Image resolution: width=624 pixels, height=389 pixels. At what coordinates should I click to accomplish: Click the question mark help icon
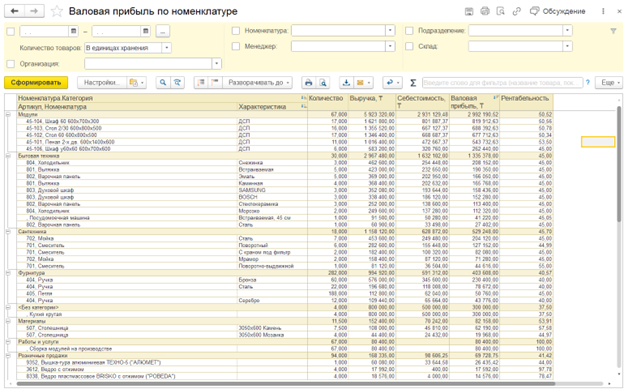(x=588, y=82)
